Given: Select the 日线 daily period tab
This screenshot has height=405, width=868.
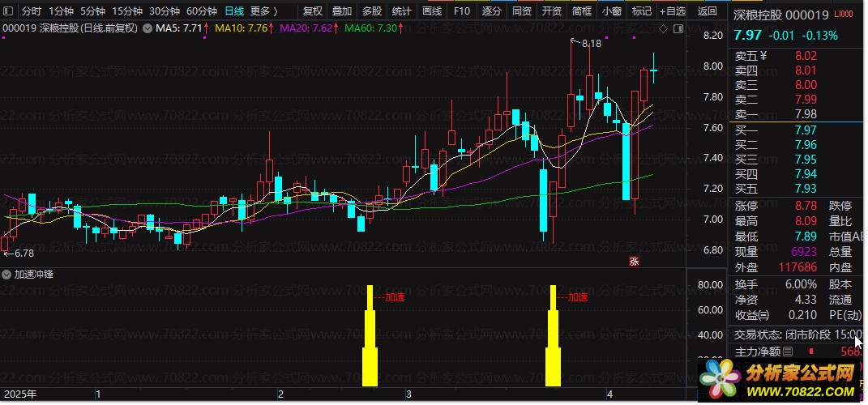Looking at the screenshot, I should [x=234, y=11].
